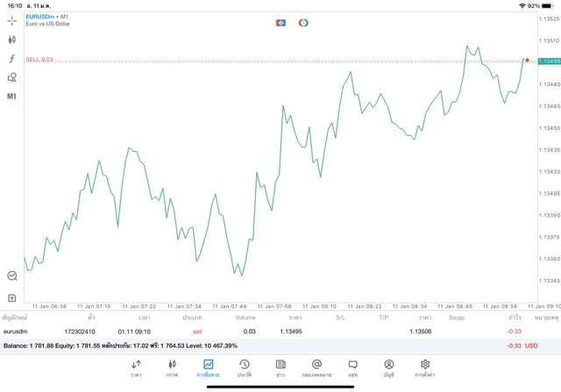This screenshot has height=392, width=561.
Task: Tap open price 1.13495 cell
Action: coord(291,331)
